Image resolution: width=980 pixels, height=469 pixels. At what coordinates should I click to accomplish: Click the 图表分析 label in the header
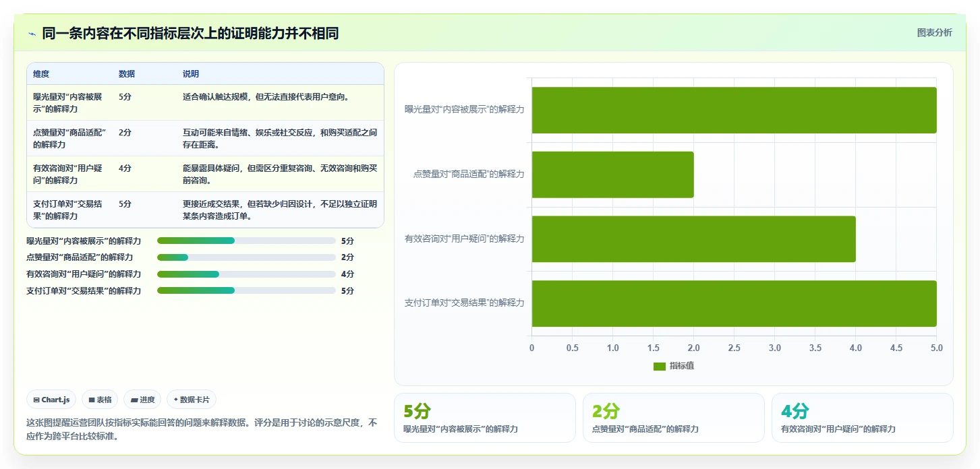[934, 32]
